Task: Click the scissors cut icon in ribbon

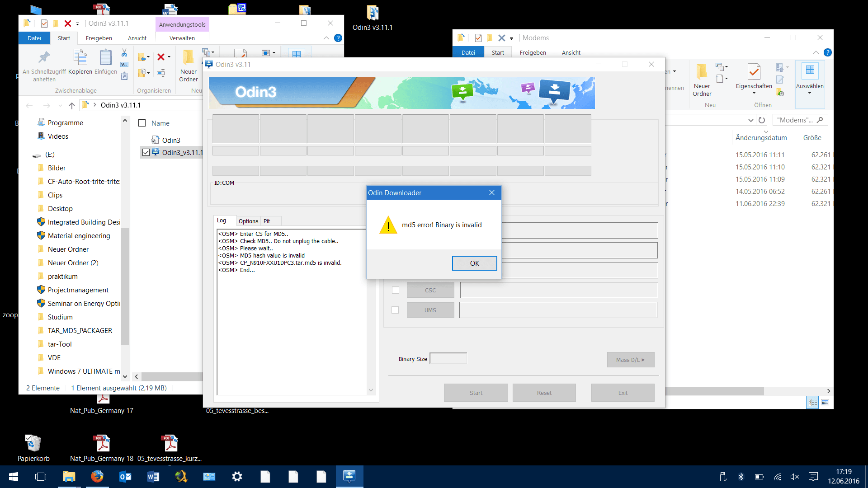Action: (124, 53)
